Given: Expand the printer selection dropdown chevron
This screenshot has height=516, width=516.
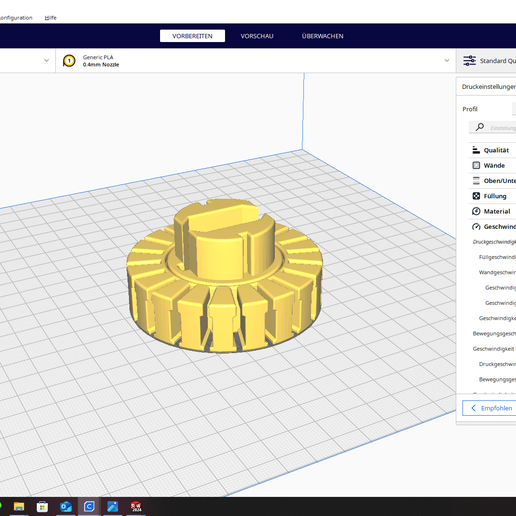Looking at the screenshot, I should pyautogui.click(x=46, y=60).
